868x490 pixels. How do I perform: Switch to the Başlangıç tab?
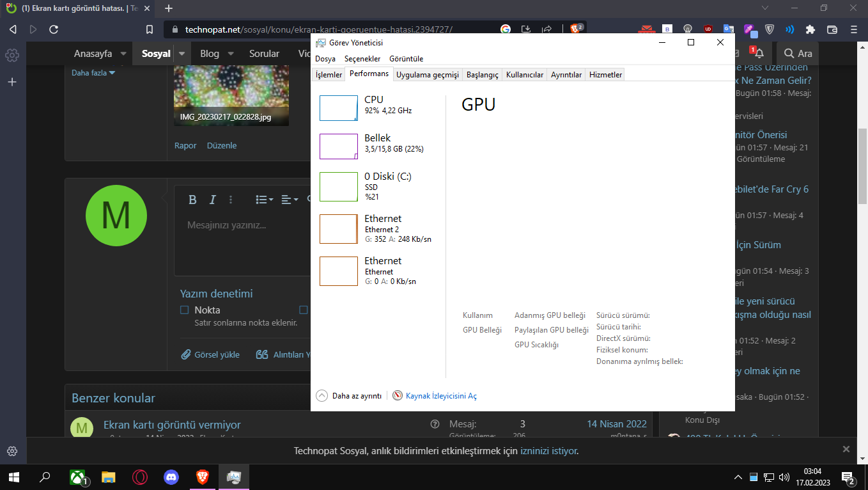click(x=482, y=75)
